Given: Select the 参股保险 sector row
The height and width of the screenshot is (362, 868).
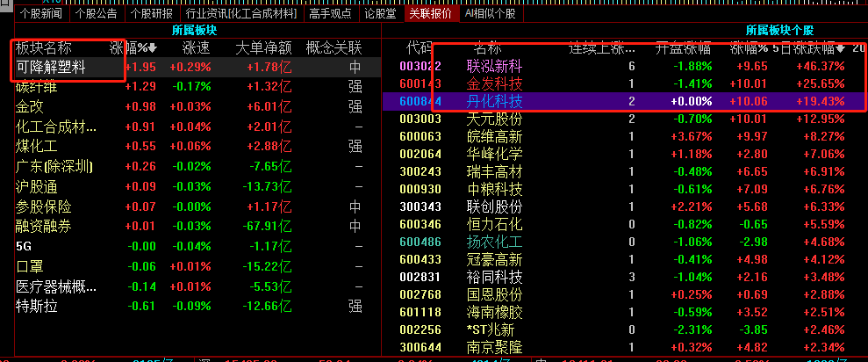Looking at the screenshot, I should pos(197,206).
